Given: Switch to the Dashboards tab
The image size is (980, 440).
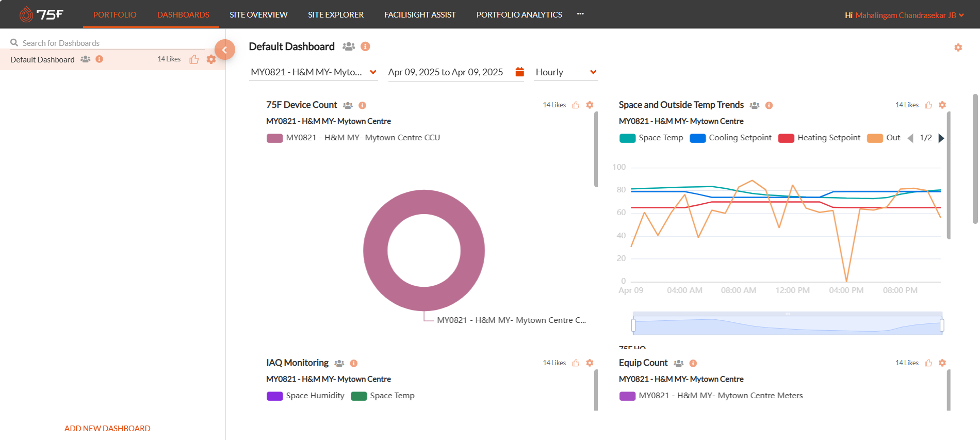Looking at the screenshot, I should pyautogui.click(x=183, y=14).
